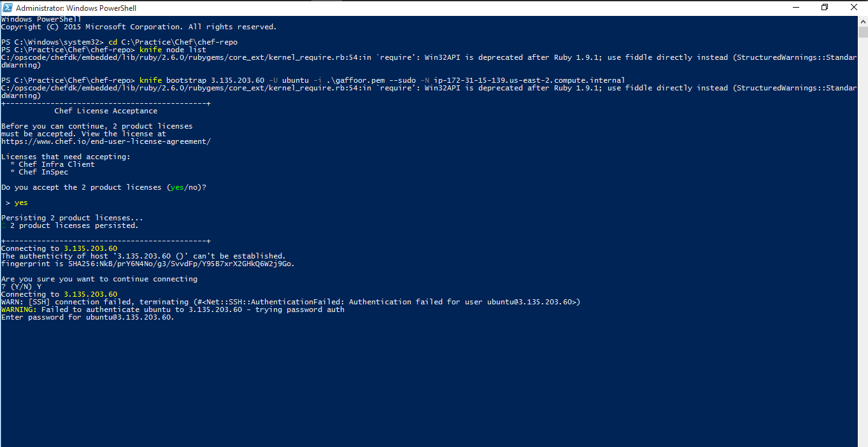Image resolution: width=868 pixels, height=447 pixels.
Task: Select the WARN SSH connection failed line
Action: pos(290,301)
